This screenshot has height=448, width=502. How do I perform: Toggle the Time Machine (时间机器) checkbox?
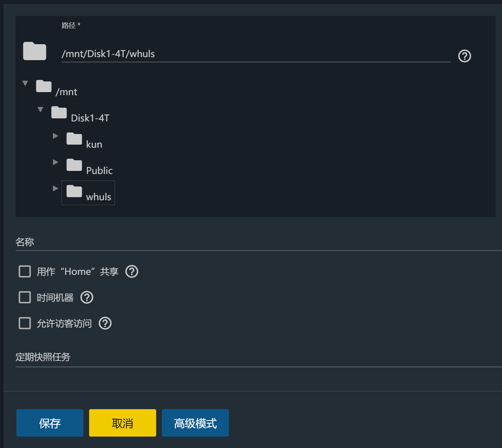point(25,297)
